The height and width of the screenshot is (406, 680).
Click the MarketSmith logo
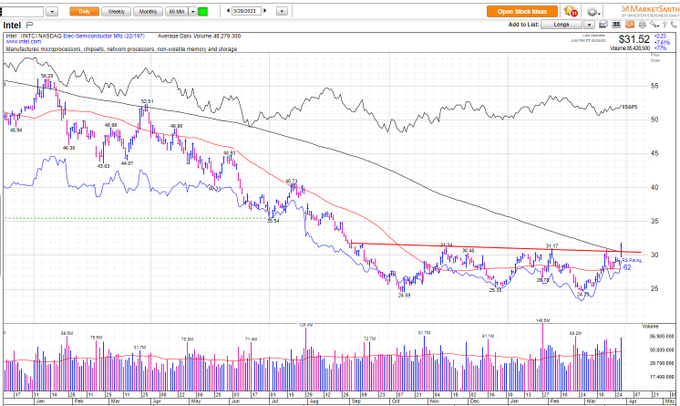(x=649, y=10)
